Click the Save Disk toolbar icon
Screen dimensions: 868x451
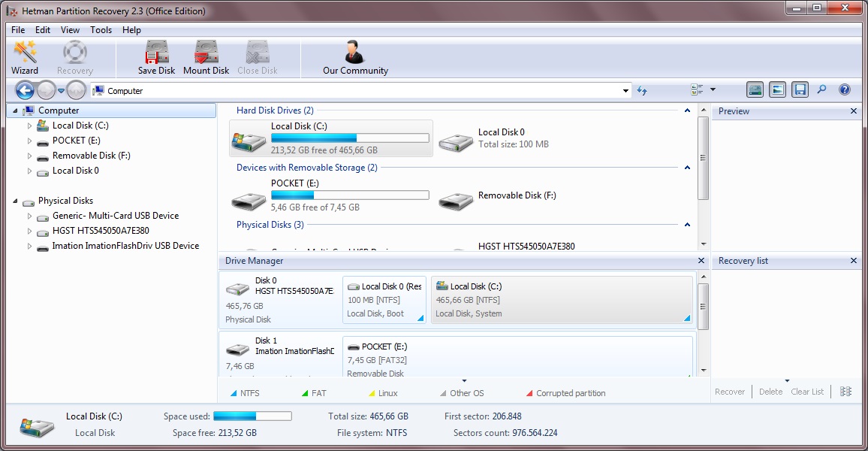point(156,56)
